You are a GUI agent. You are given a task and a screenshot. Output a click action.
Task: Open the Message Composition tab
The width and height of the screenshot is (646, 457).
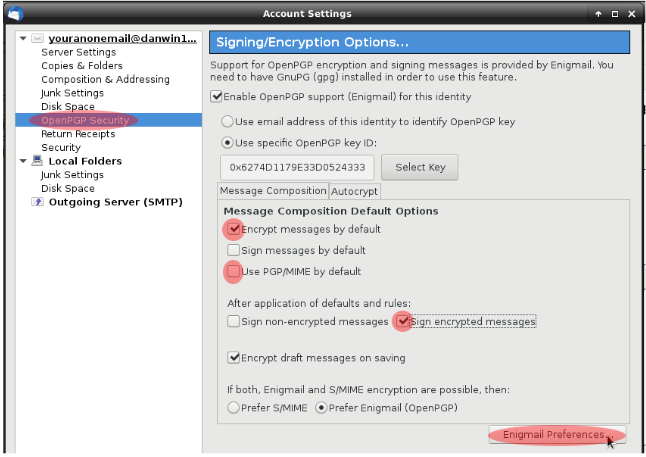pyautogui.click(x=272, y=190)
